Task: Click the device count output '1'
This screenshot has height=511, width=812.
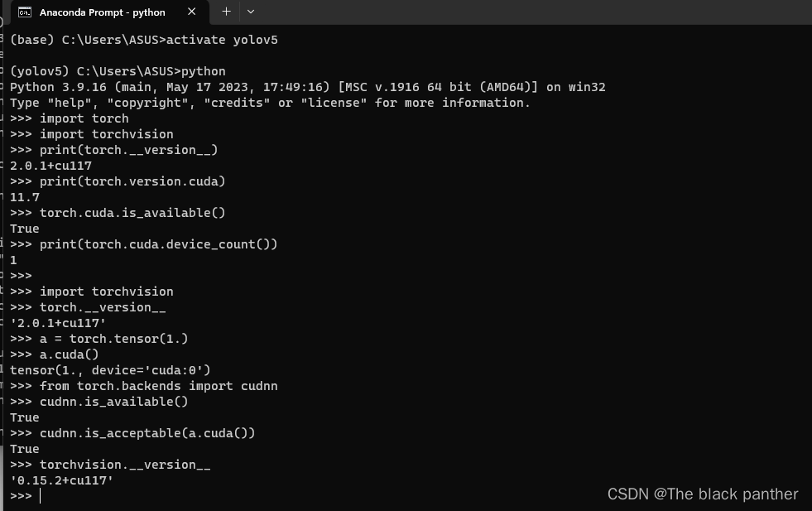Action: click(12, 259)
